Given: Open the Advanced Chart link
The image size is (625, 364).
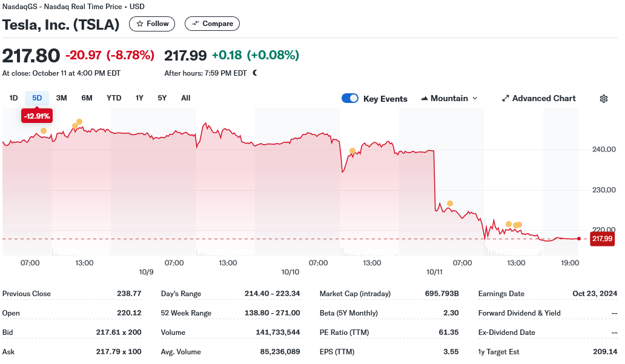Looking at the screenshot, I should 538,99.
